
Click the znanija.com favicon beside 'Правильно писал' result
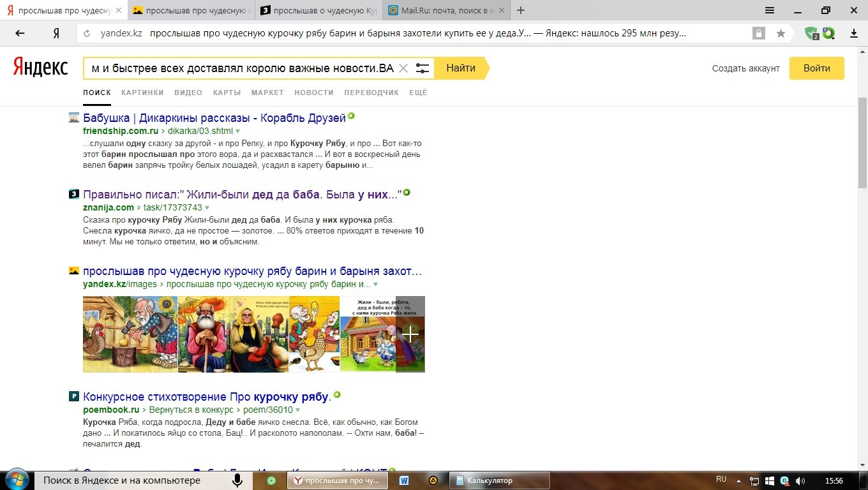pyautogui.click(x=74, y=194)
